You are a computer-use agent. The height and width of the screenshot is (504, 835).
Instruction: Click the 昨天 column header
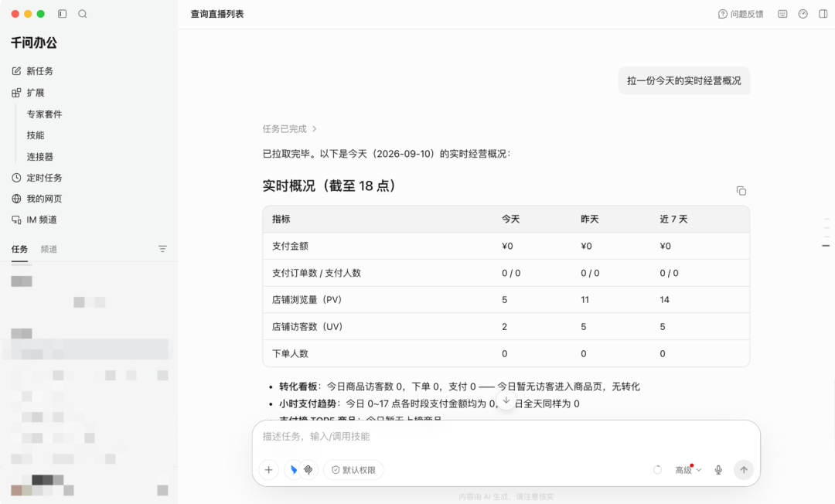point(590,220)
